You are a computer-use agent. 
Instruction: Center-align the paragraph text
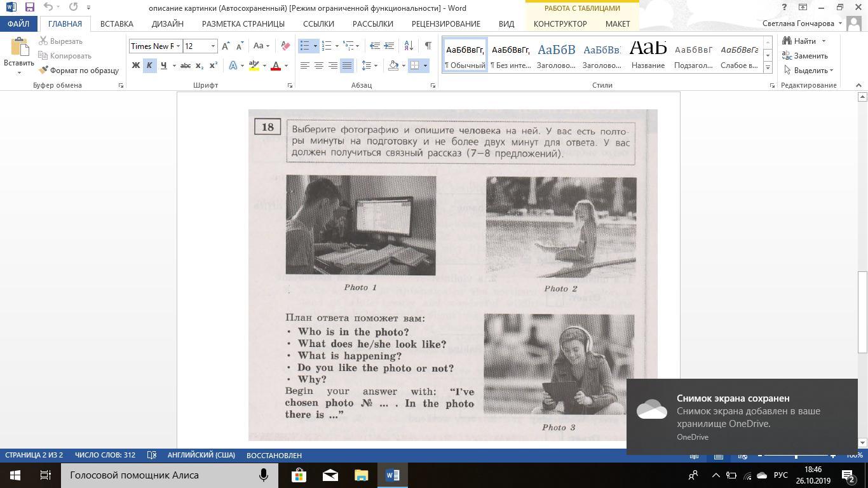point(319,65)
